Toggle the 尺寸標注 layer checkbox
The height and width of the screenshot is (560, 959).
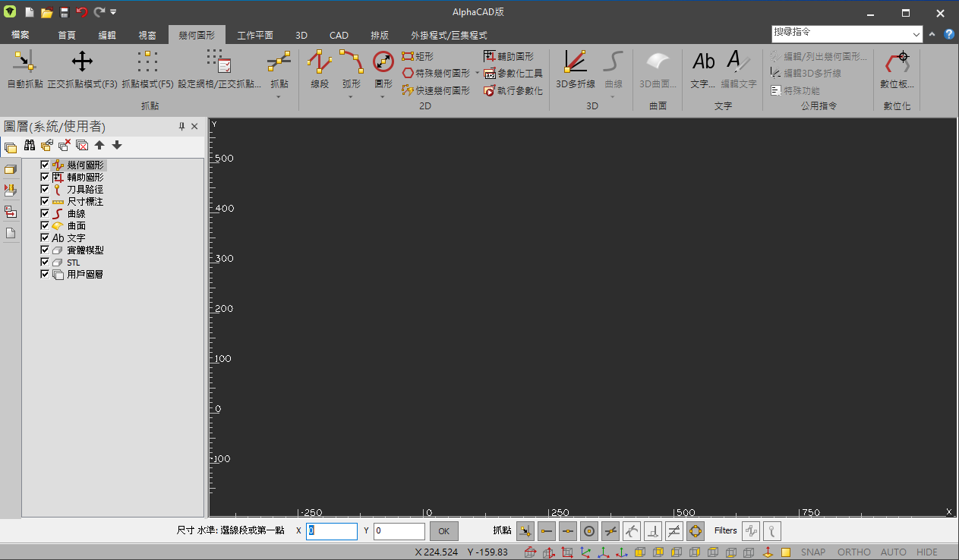(45, 201)
